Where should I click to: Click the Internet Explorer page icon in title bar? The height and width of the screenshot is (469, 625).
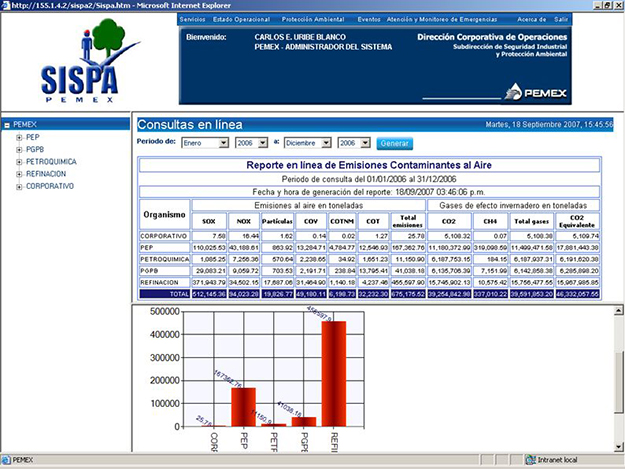click(x=6, y=6)
